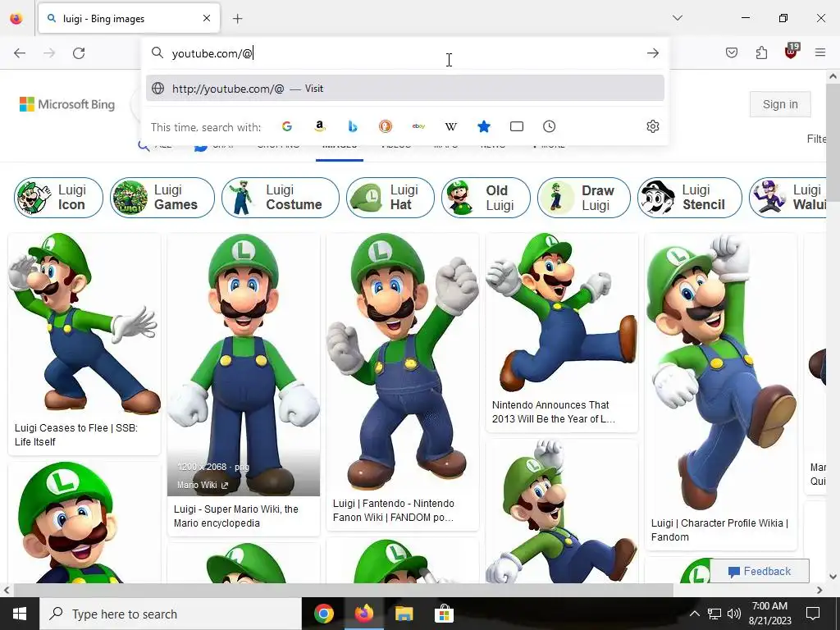Search this time with eBay
Image resolution: width=840 pixels, height=630 pixels.
[418, 126]
